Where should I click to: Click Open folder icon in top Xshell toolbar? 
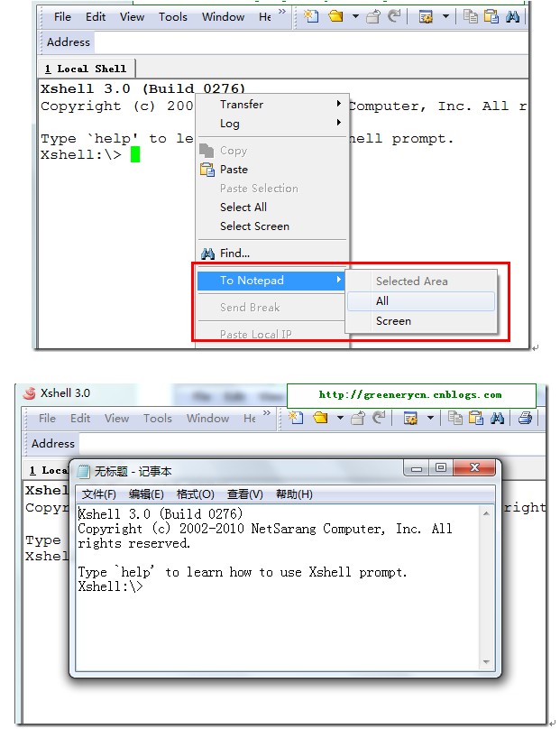point(335,16)
